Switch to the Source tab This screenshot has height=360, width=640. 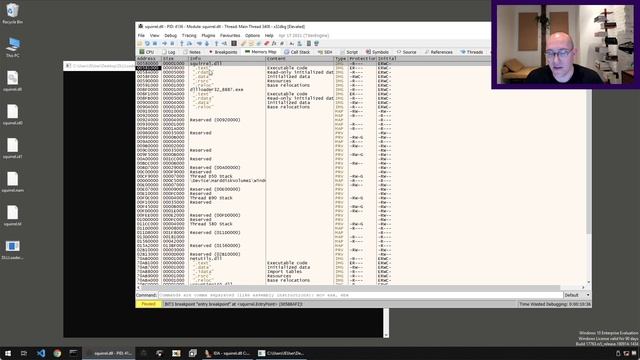[406, 52]
